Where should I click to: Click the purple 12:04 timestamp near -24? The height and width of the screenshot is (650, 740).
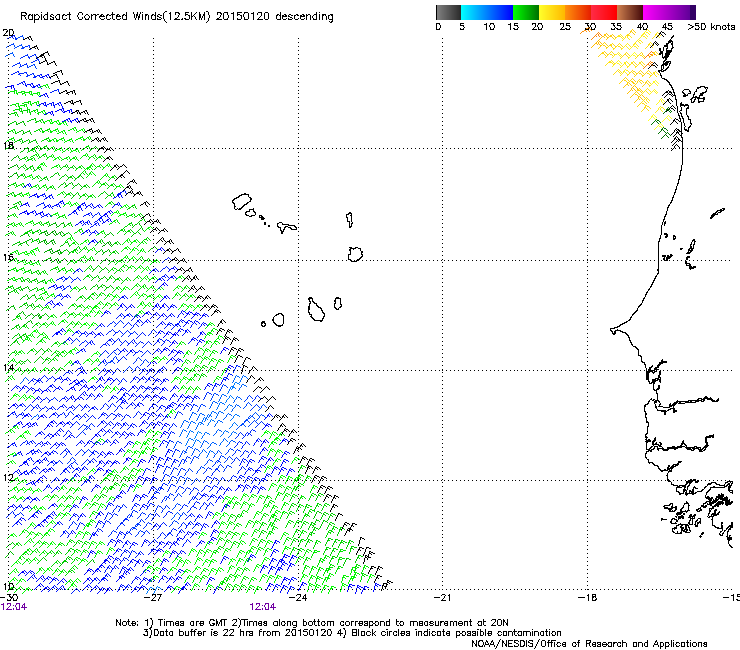(x=262, y=607)
